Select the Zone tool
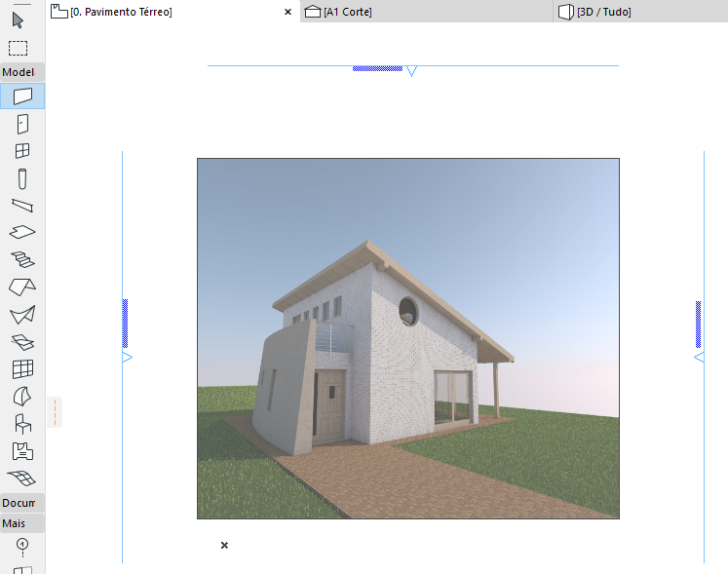This screenshot has height=574, width=728. click(x=22, y=451)
